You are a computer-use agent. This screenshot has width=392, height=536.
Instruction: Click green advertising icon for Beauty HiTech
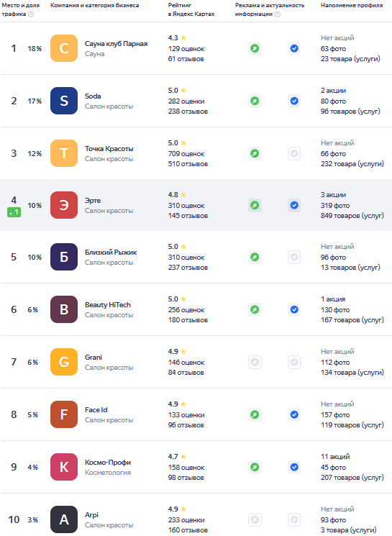255,309
